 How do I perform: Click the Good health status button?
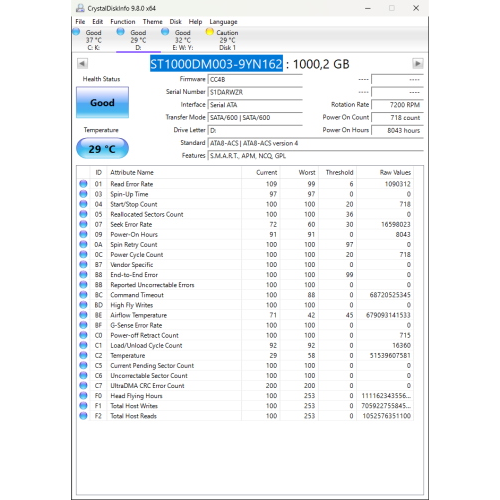point(102,102)
